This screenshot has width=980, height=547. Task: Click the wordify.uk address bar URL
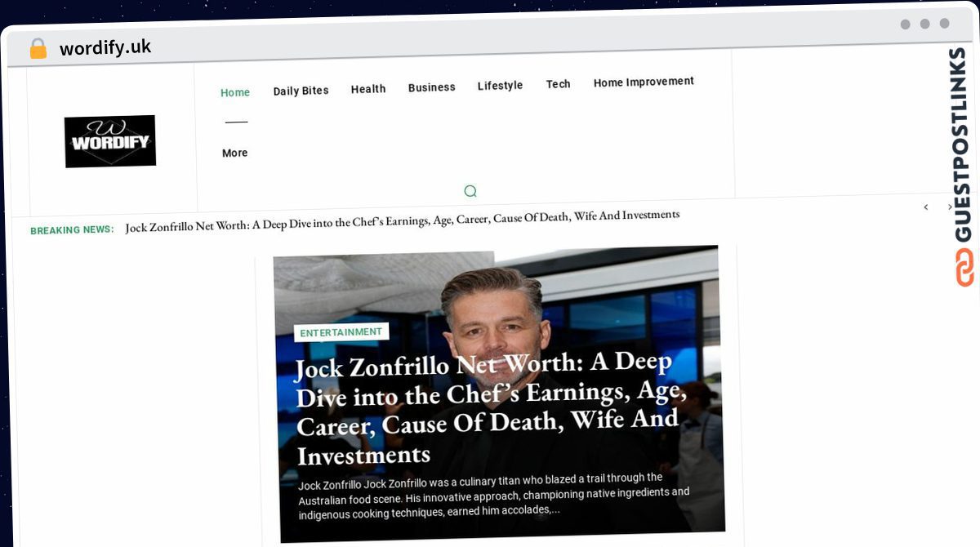point(105,47)
